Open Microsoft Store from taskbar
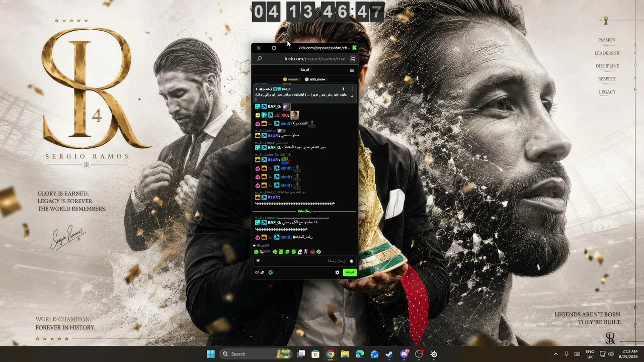 coord(315,354)
